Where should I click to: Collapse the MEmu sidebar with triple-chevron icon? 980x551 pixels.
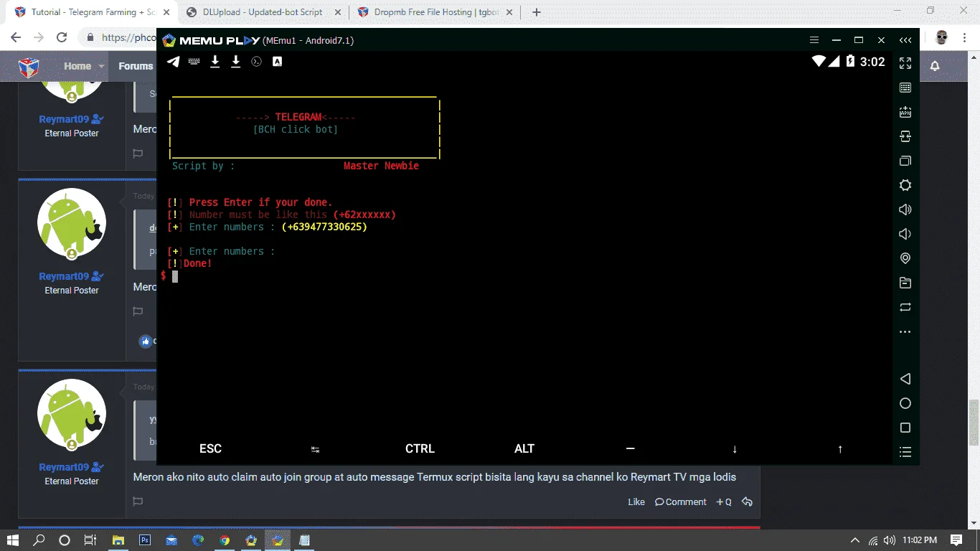(905, 40)
